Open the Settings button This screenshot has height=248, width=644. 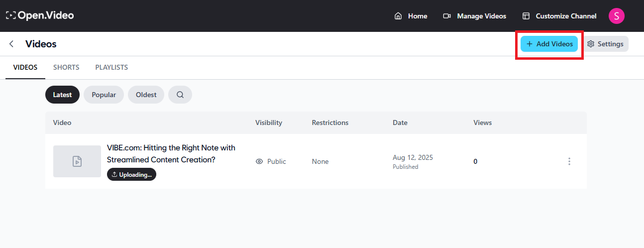(605, 44)
